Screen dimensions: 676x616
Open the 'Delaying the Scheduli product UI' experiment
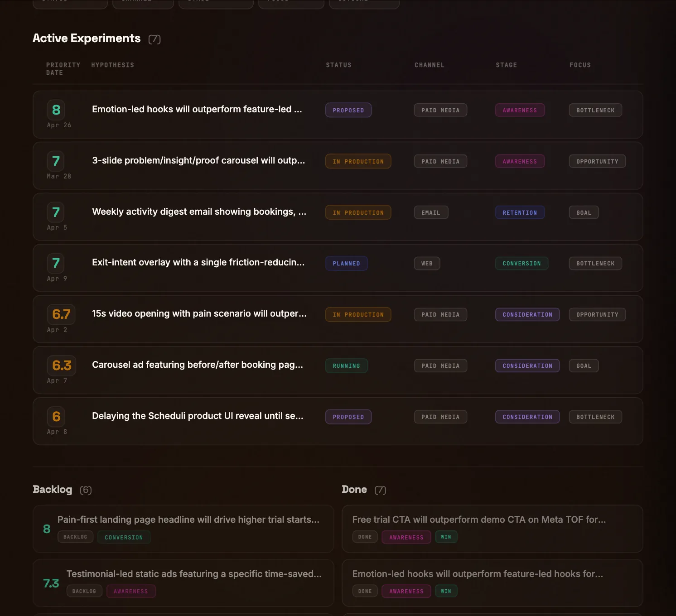338,421
